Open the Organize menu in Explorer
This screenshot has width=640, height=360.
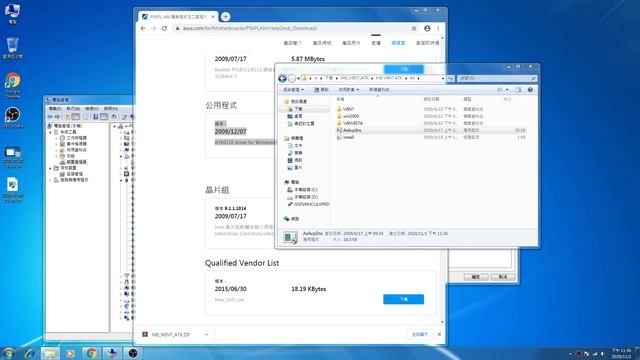click(x=293, y=89)
